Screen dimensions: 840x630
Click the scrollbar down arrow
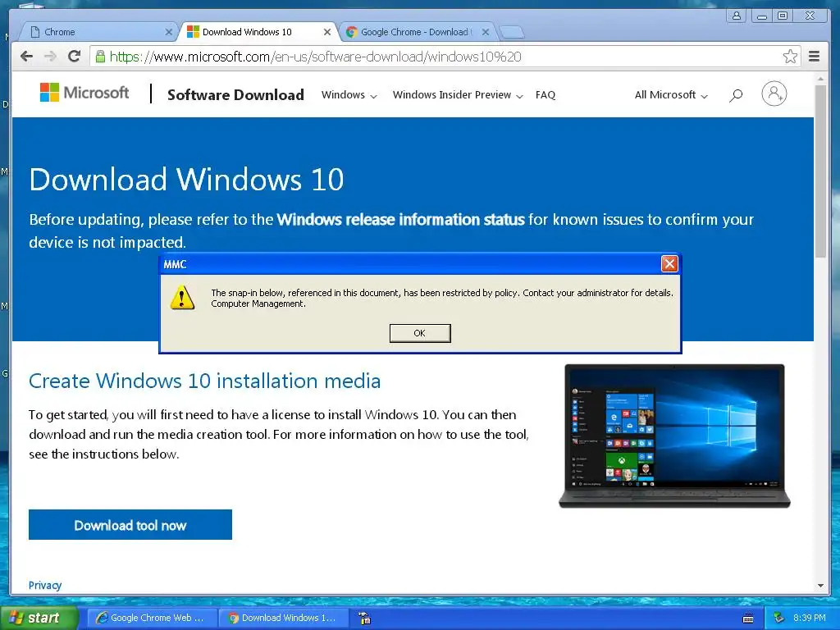pyautogui.click(x=820, y=586)
